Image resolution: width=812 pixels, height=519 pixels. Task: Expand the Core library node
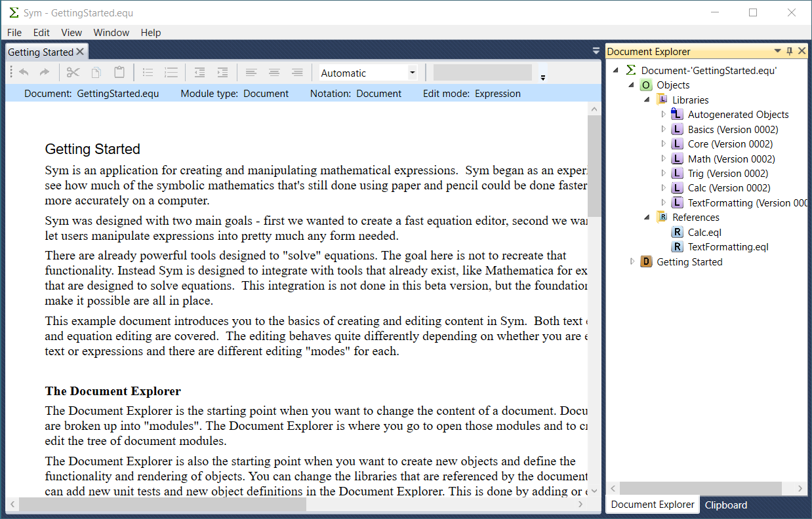point(663,144)
